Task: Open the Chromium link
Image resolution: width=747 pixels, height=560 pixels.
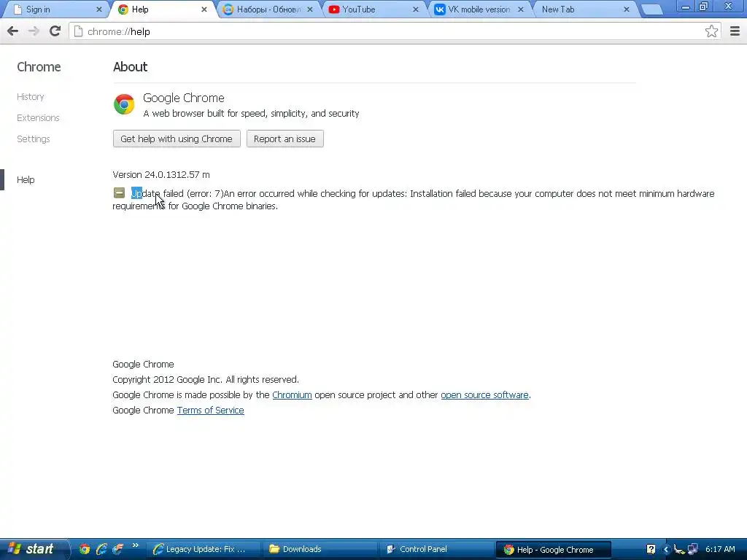Action: (x=292, y=394)
